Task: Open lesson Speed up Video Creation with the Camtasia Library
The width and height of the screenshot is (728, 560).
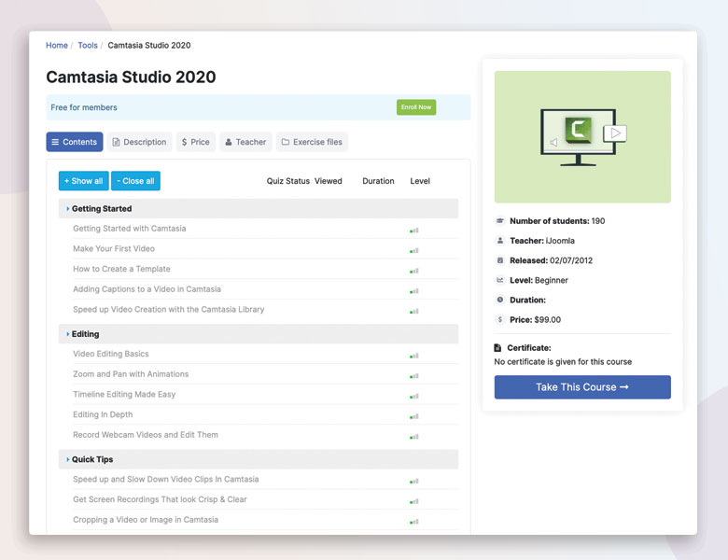Action: click(x=169, y=309)
